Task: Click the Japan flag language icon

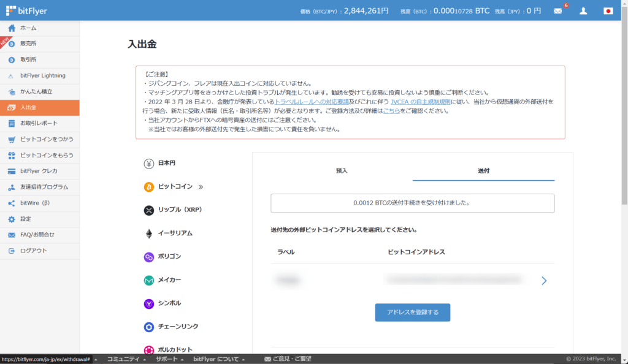Action: tap(608, 11)
